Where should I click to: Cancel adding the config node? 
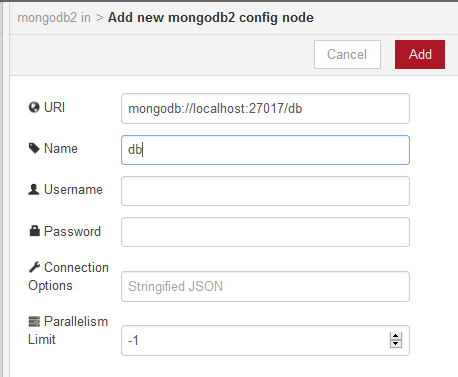347,54
